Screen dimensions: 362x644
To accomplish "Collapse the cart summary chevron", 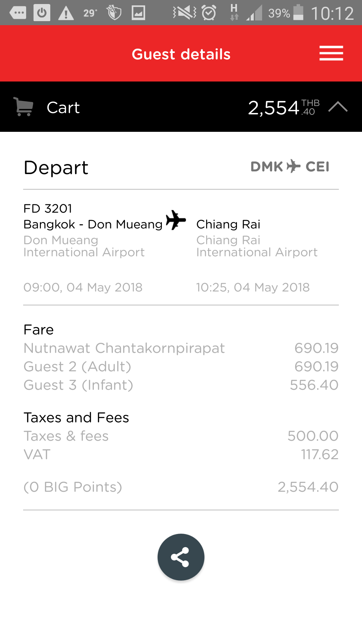I will [338, 107].
